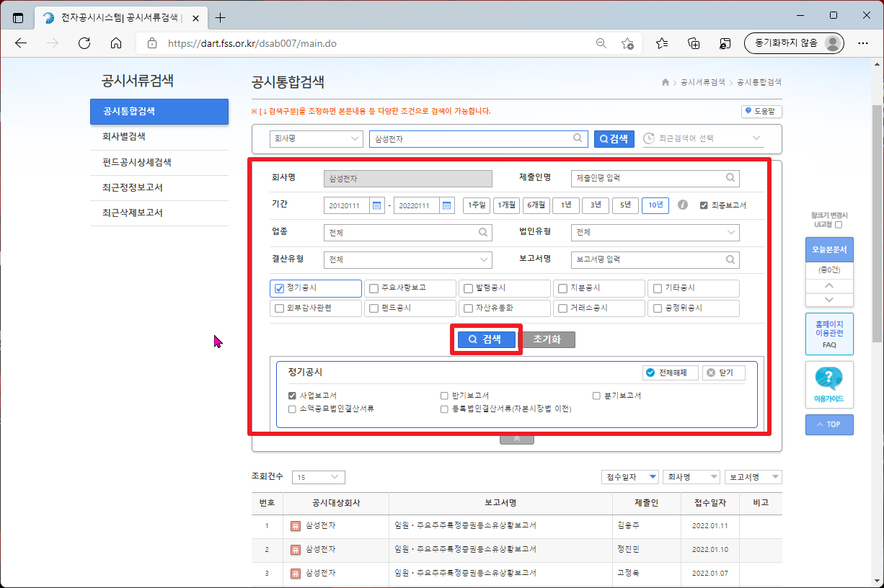Check the 발행공시 checkbox

(x=469, y=288)
